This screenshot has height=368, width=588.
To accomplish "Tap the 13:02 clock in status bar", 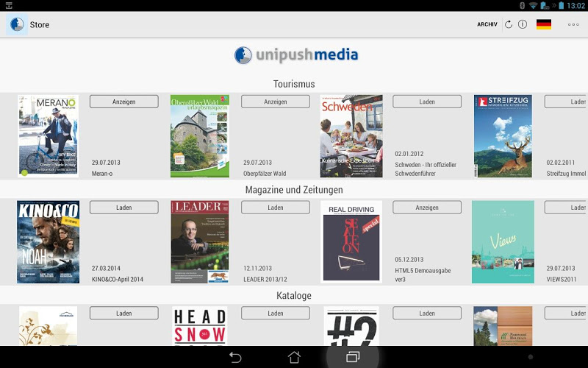I will click(576, 5).
